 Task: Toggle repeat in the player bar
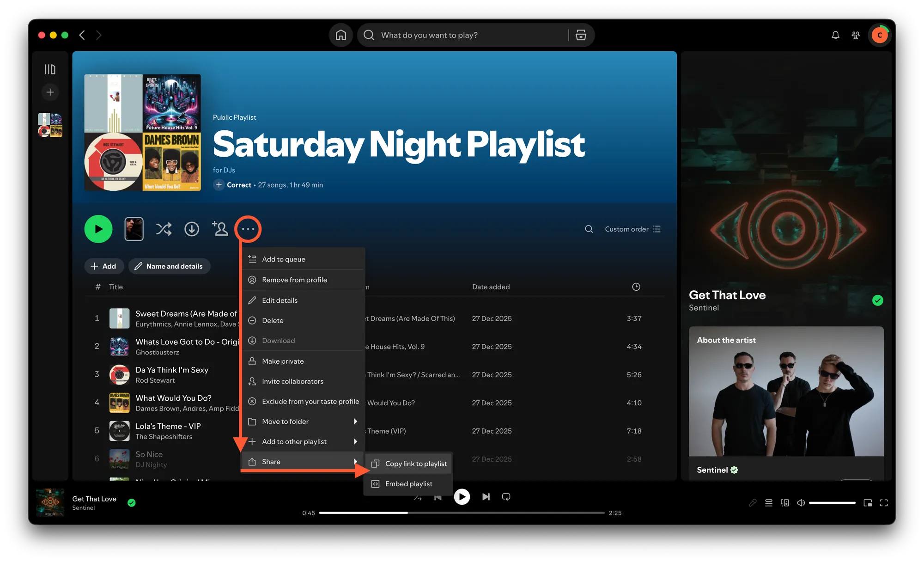tap(506, 497)
